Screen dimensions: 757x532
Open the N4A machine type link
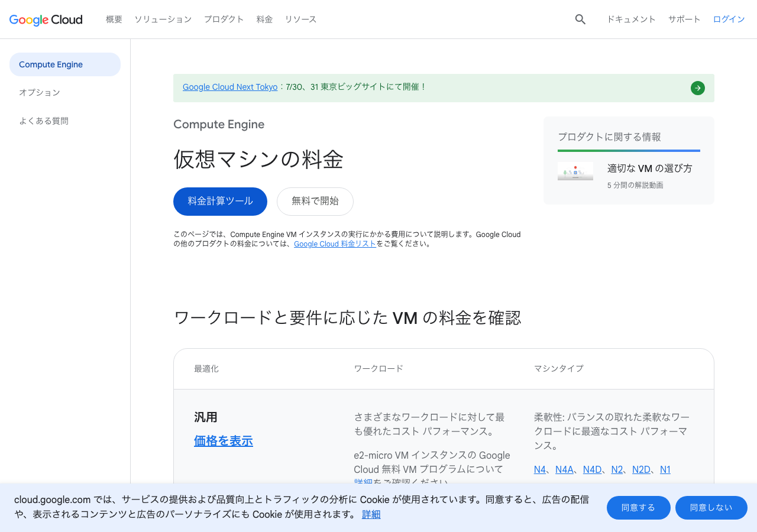point(565,470)
